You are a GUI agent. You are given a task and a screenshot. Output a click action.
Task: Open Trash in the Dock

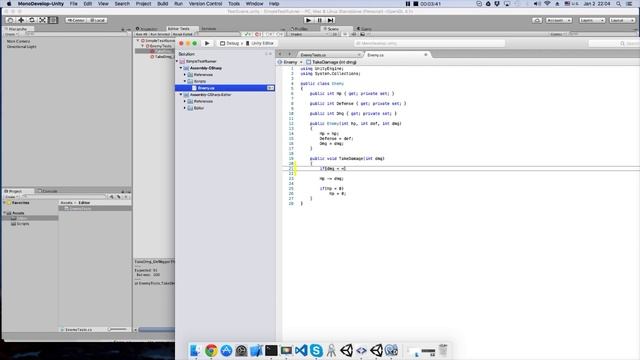(x=443, y=350)
